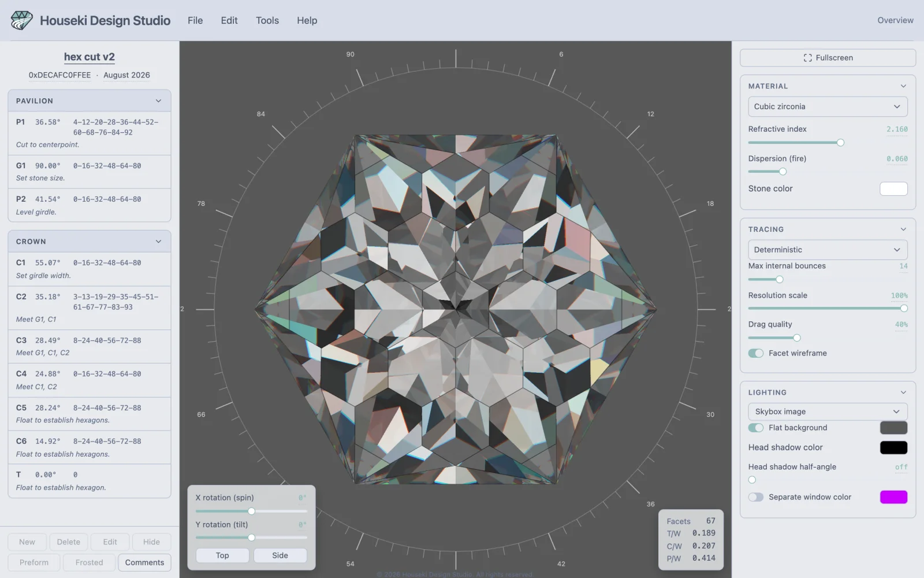Open the Comments button
Screen dimensions: 924x578
144,562
